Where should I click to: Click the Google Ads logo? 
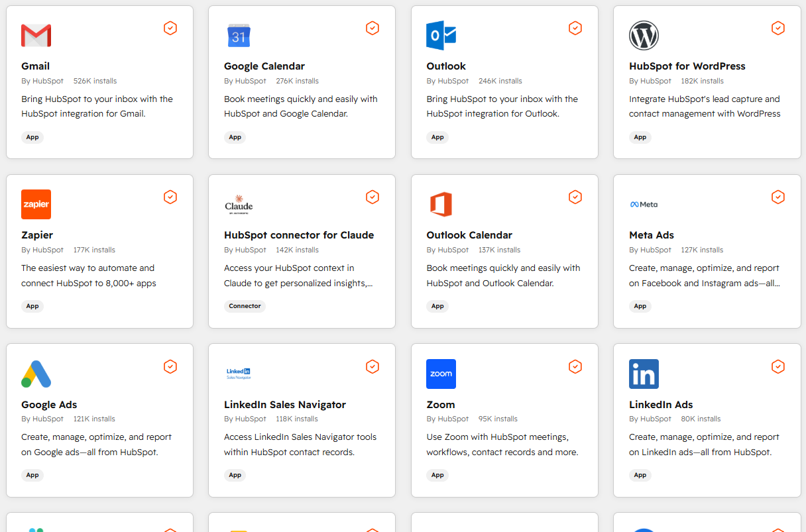pos(36,374)
